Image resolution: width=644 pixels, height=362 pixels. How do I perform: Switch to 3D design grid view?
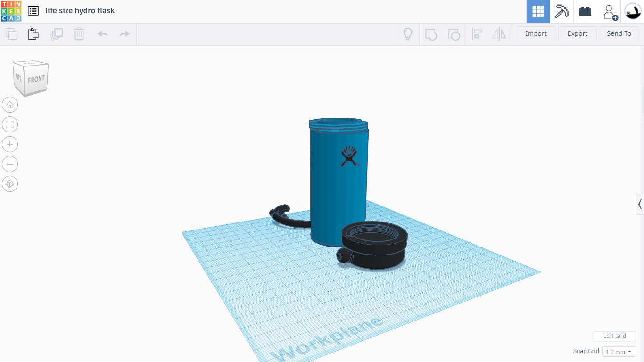coord(538,11)
